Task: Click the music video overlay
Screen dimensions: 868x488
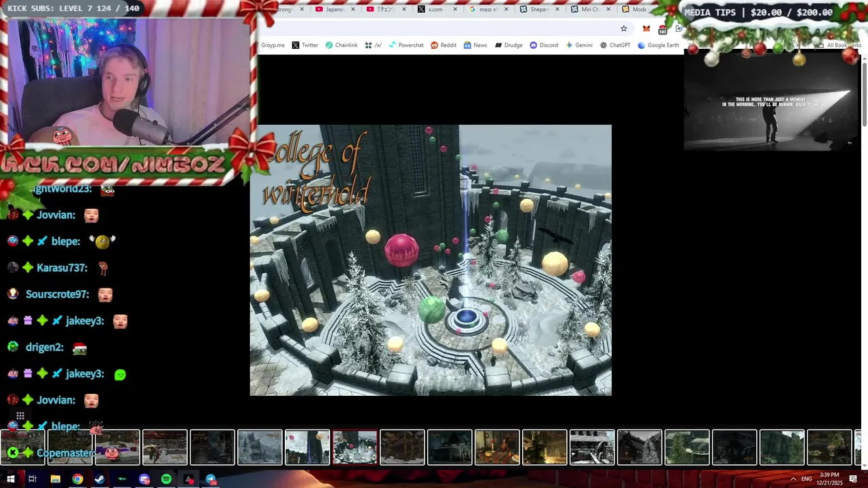Action: 772,103
